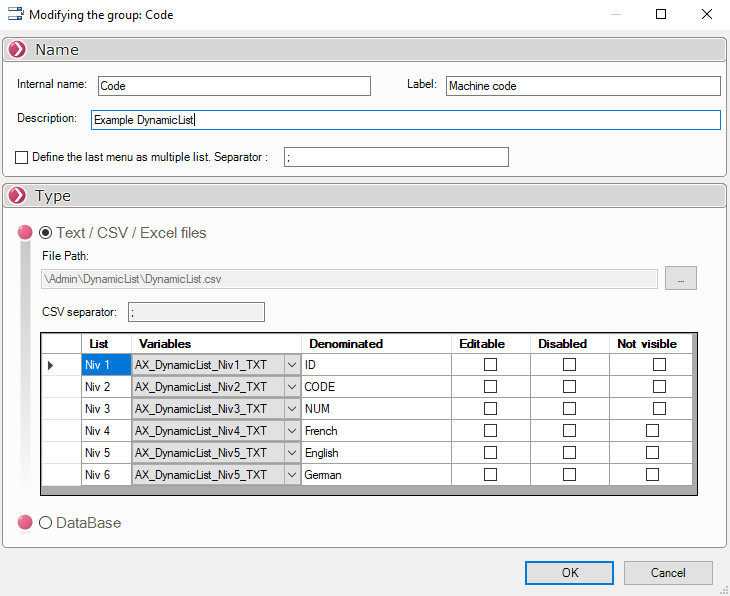This screenshot has width=730, height=596.
Task: Click the Type section arrow icon
Action: (17, 196)
